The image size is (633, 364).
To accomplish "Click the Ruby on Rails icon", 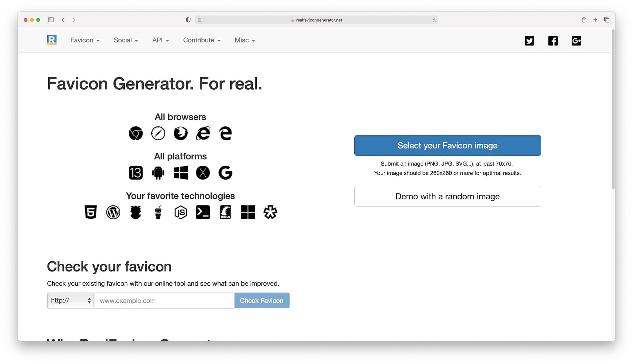I will tap(225, 212).
